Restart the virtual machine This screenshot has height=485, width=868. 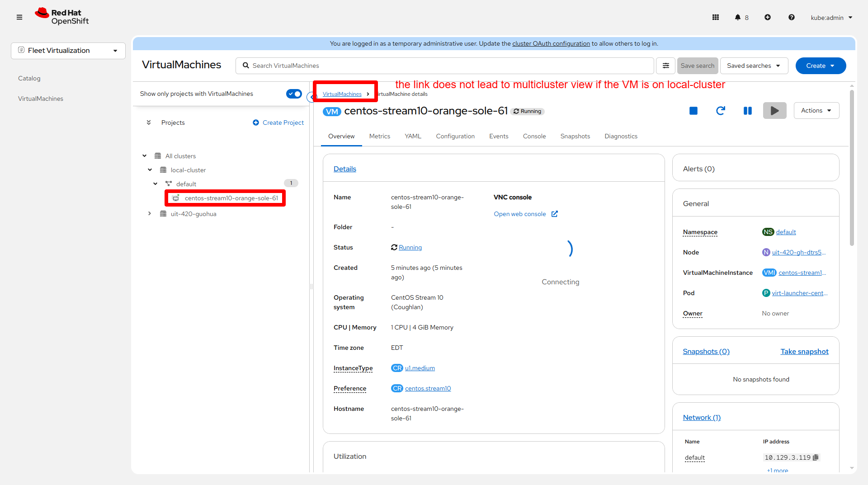tap(721, 111)
